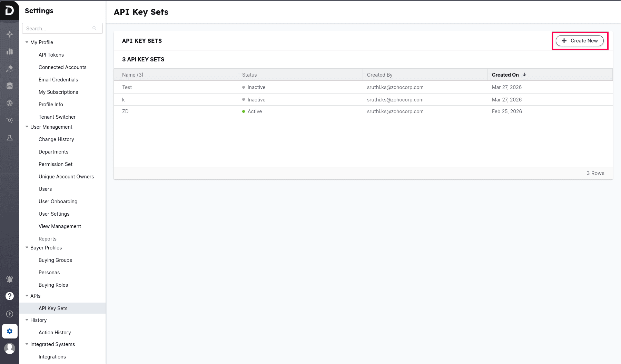Click the settings gear icon in the left rail
The height and width of the screenshot is (364, 621).
coord(10,331)
